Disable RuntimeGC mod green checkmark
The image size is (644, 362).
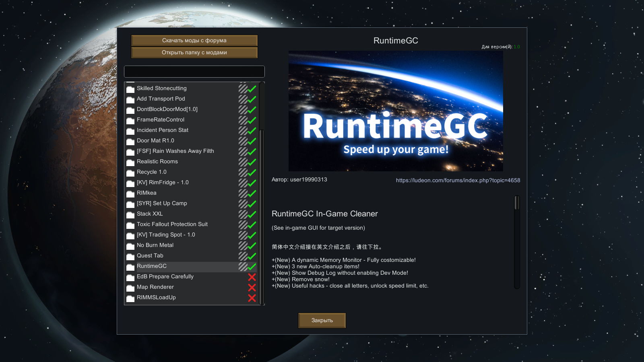(x=252, y=266)
